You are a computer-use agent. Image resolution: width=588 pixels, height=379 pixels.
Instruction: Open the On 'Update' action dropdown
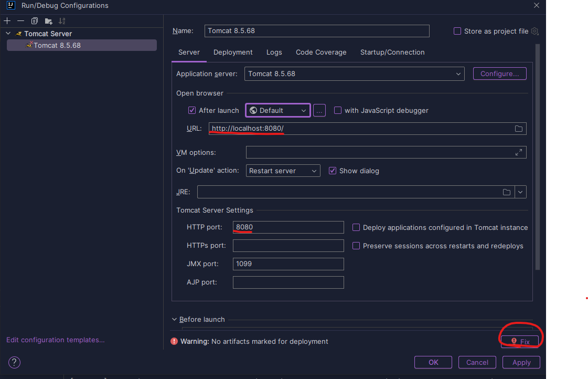pos(283,171)
